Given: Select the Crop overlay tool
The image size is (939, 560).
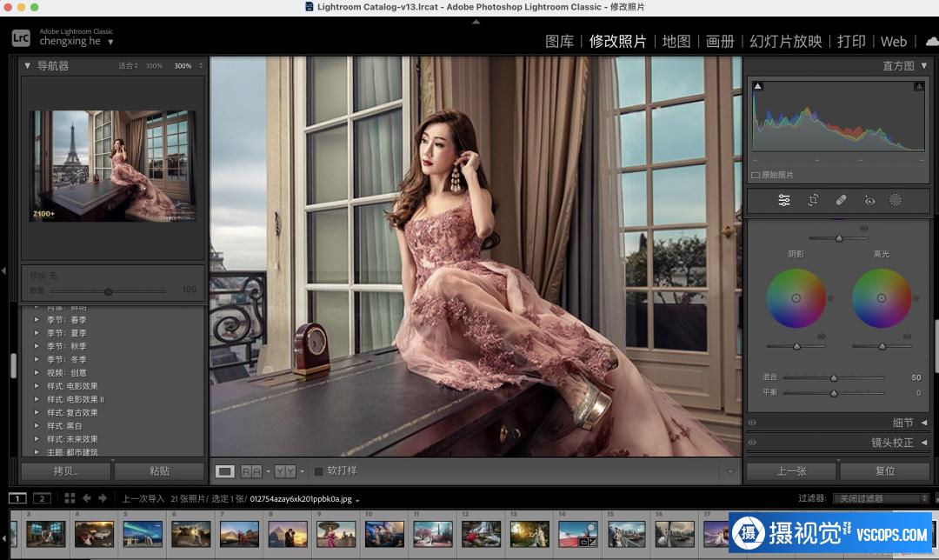Looking at the screenshot, I should [x=813, y=201].
